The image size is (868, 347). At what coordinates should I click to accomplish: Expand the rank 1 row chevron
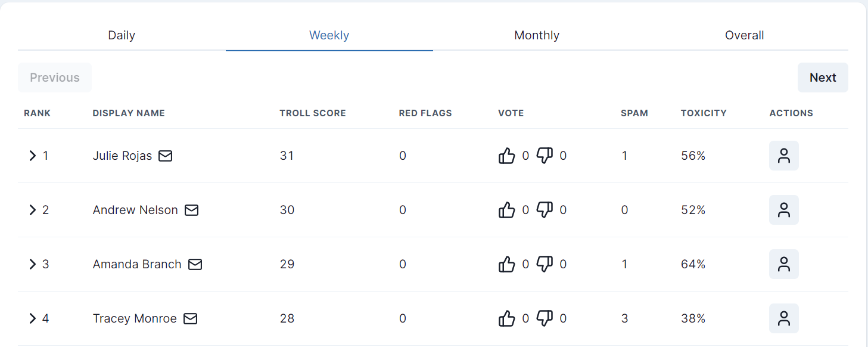click(x=33, y=156)
